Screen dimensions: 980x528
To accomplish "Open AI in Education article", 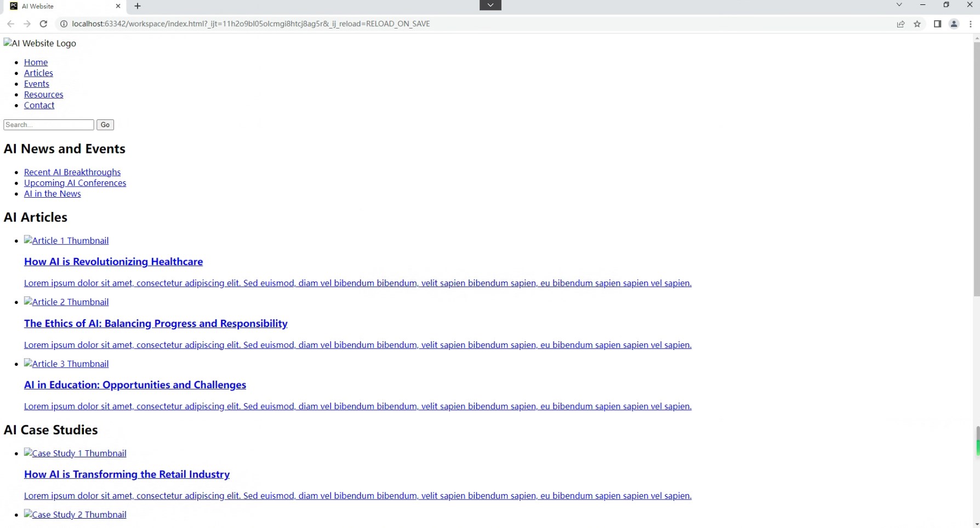I will pos(135,385).
